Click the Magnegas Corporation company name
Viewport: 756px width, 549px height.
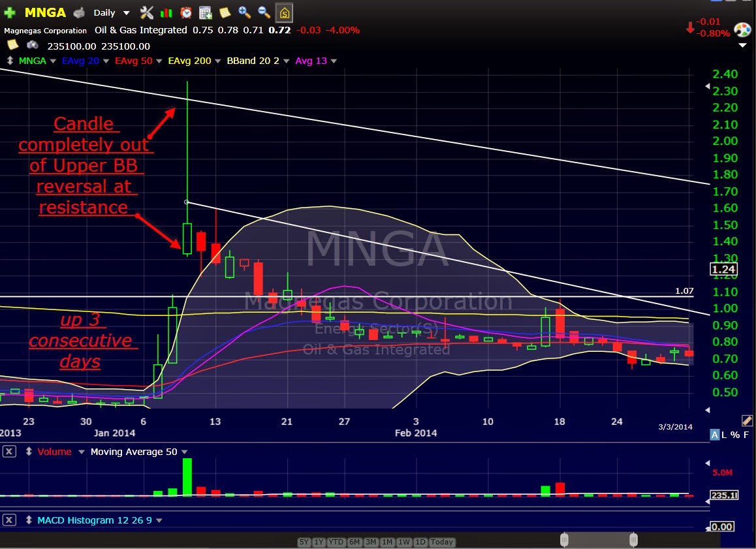coord(45,31)
